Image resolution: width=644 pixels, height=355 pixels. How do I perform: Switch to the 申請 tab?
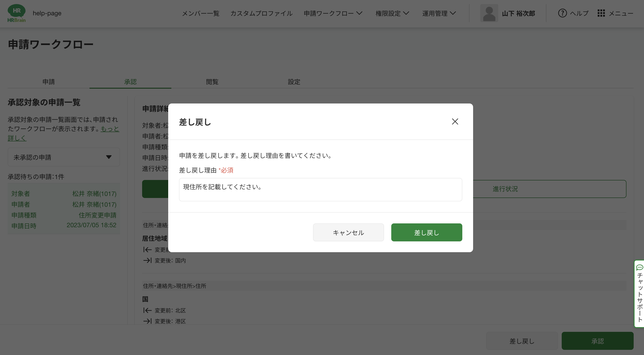(49, 82)
